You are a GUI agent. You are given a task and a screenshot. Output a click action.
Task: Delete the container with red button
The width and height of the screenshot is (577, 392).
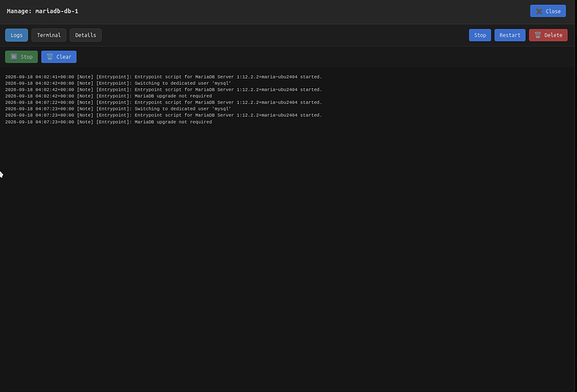(548, 35)
